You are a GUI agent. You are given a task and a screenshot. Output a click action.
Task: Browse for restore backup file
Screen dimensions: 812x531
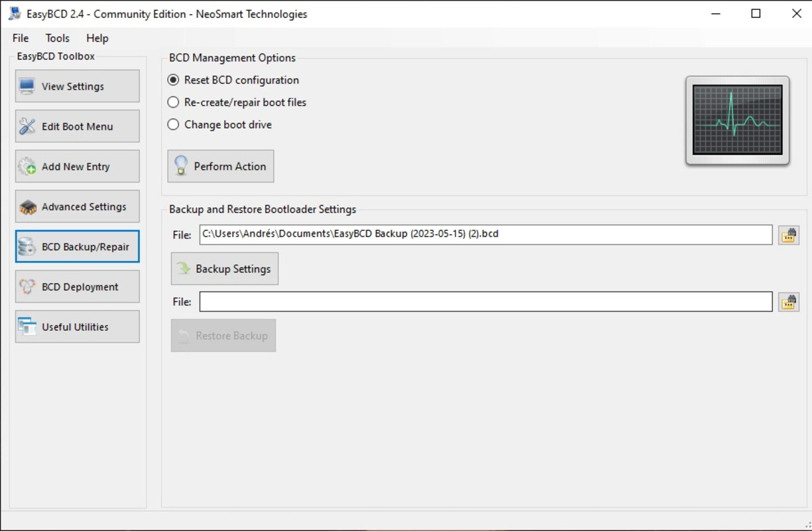tap(789, 302)
